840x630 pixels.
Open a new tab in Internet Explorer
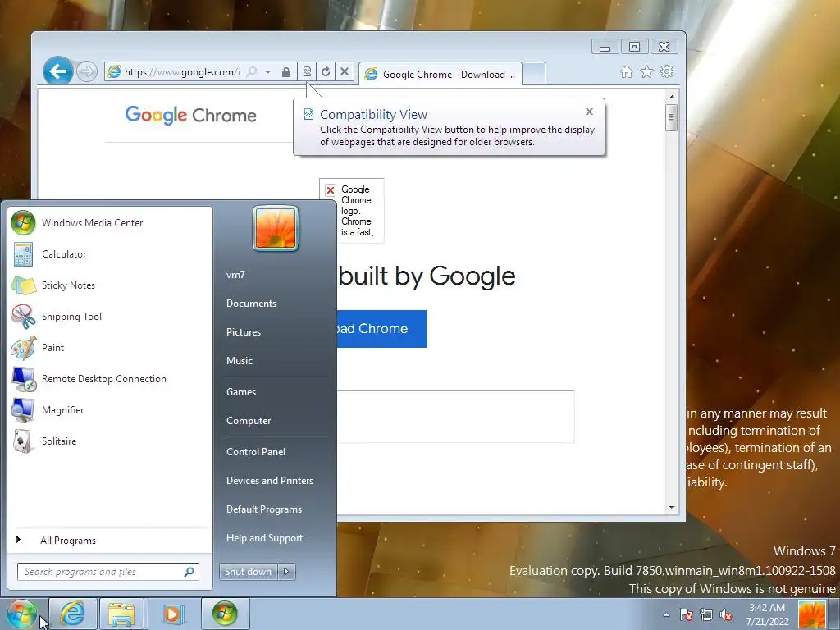[533, 74]
